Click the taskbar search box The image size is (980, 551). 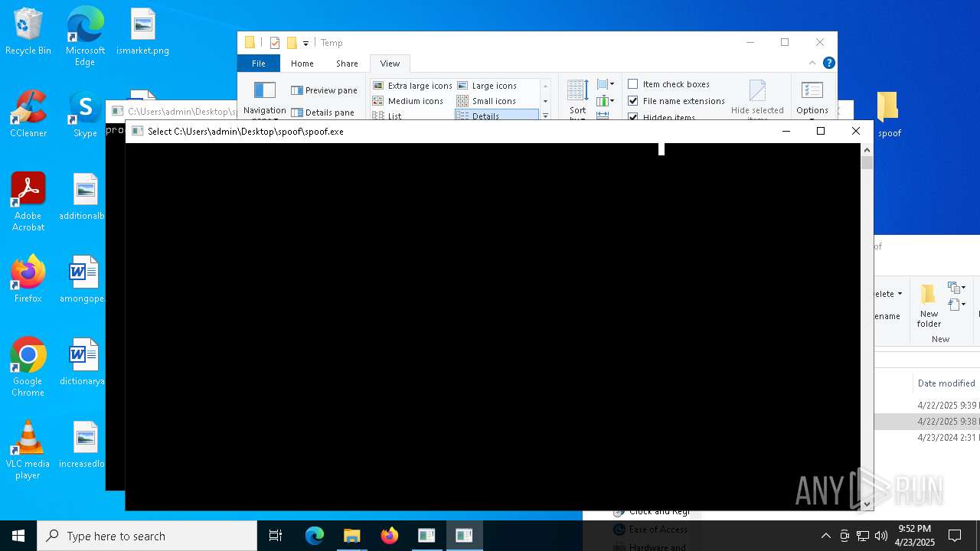(x=147, y=536)
